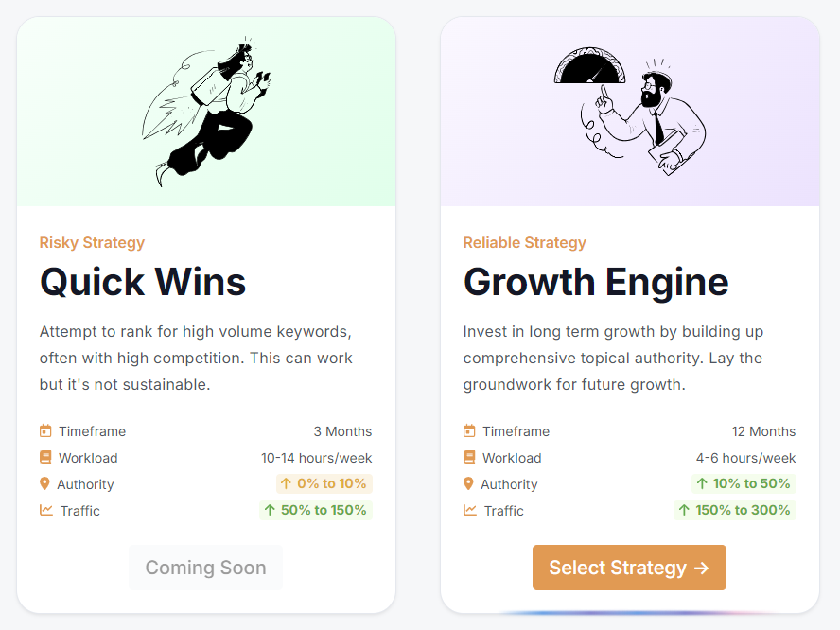Click the Timeframe calendar icon on Growth Engine
840x630 pixels.
click(468, 430)
